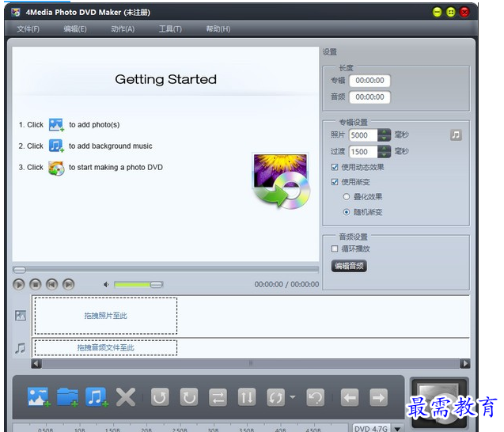Toggle the 使用渐变 checkbox
Screen dimensions: 504x432
point(335,182)
